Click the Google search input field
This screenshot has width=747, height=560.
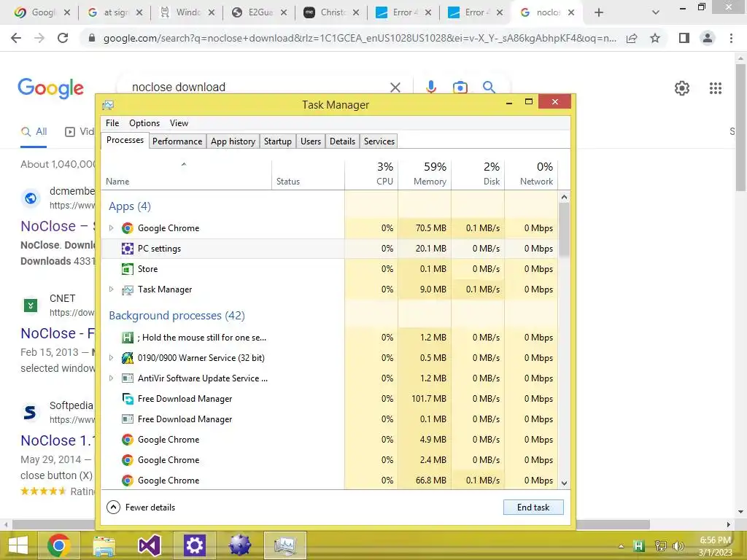pos(258,87)
